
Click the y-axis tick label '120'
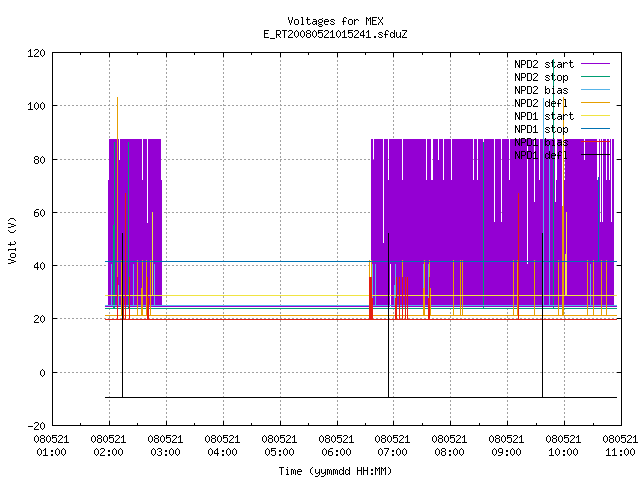[x=36, y=53]
